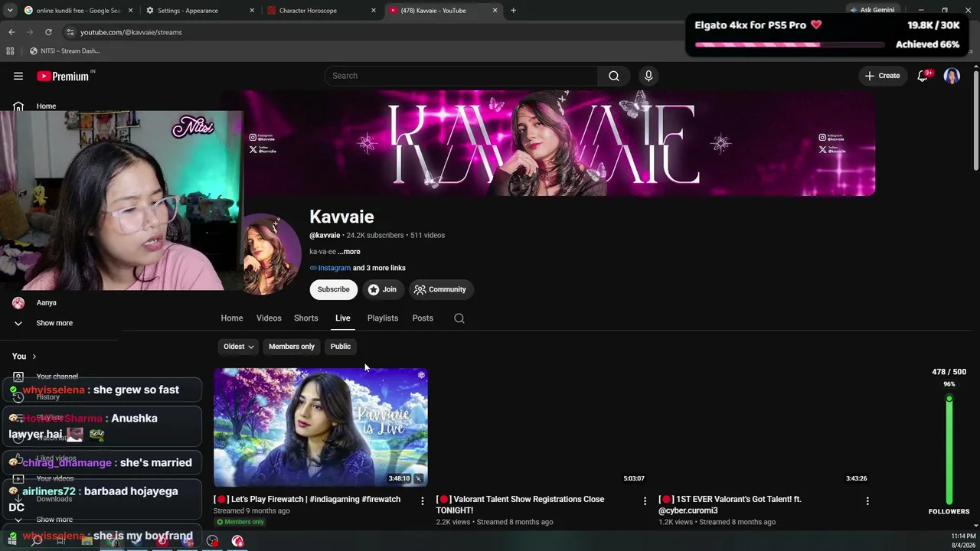Reload the page in Chrome

(48, 32)
